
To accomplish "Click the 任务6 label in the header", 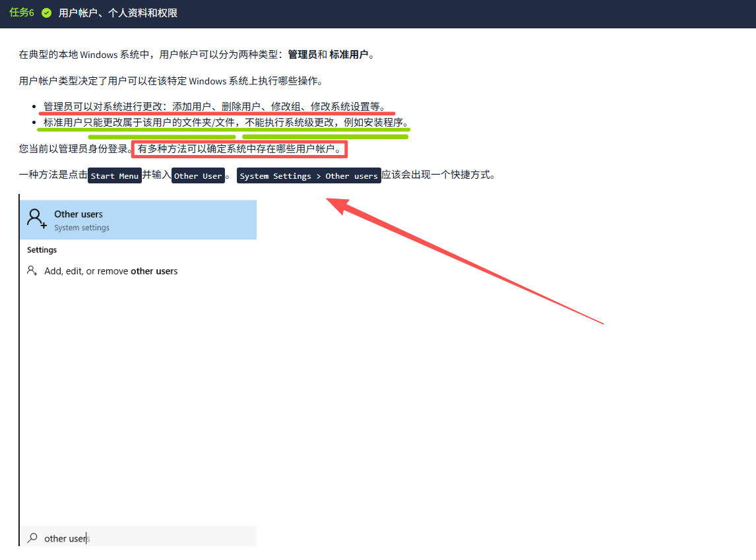I will [x=22, y=13].
